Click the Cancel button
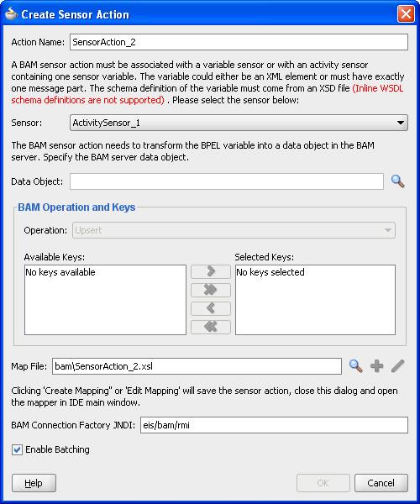420x504 pixels. pos(381,483)
